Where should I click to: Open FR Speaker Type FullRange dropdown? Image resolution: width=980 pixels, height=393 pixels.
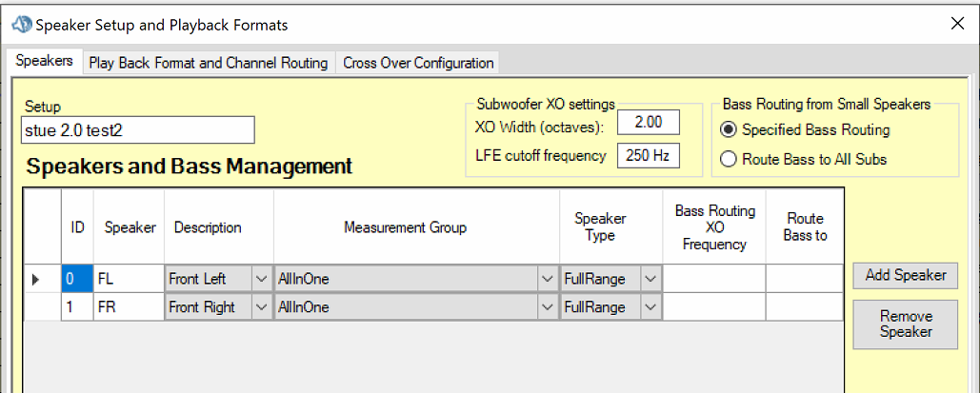pyautogui.click(x=650, y=307)
